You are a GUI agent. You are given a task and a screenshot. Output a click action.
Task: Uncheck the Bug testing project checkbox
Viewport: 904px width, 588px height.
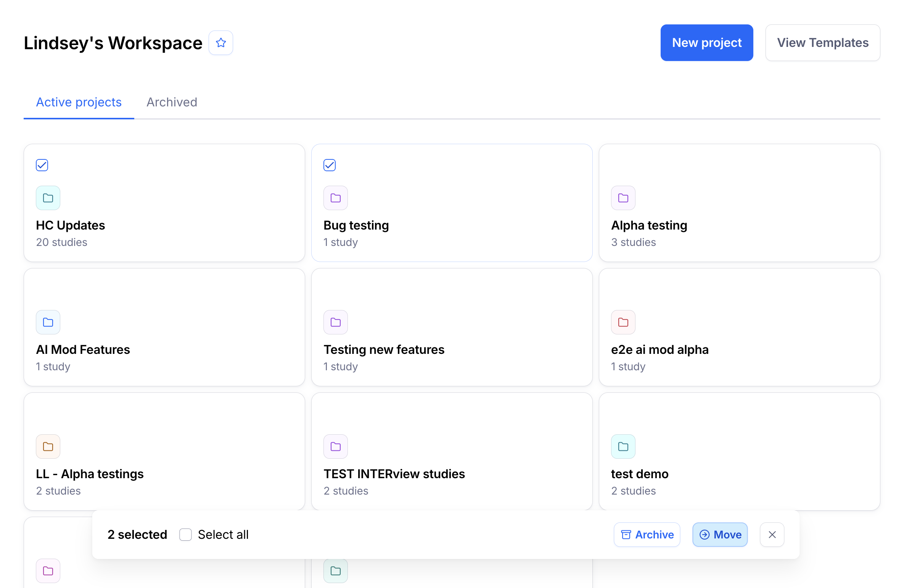(x=330, y=165)
